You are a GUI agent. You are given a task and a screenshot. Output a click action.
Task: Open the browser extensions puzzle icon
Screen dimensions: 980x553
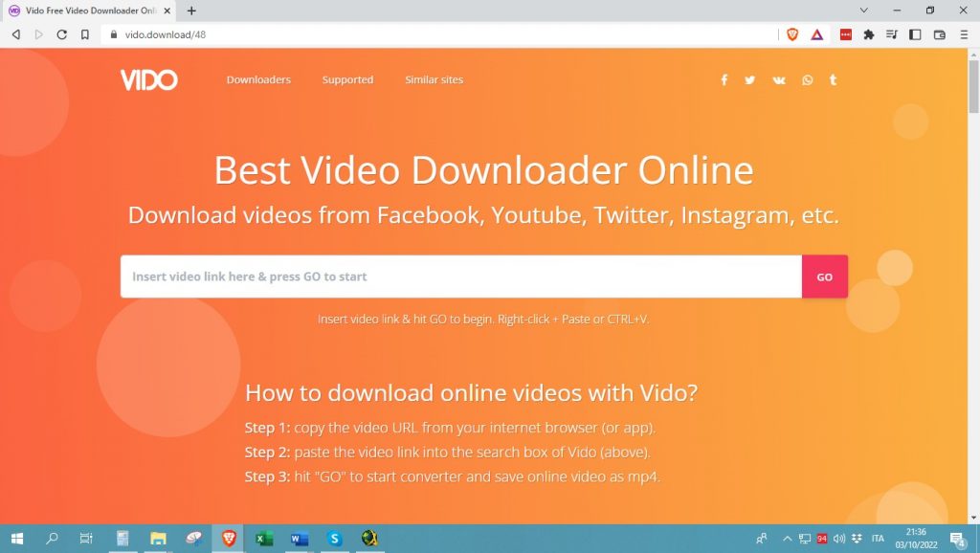[x=869, y=34]
